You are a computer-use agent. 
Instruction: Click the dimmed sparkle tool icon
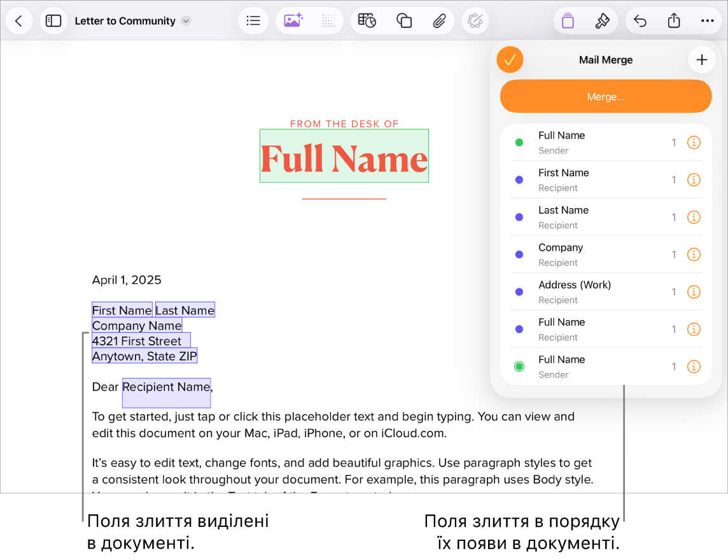click(475, 21)
